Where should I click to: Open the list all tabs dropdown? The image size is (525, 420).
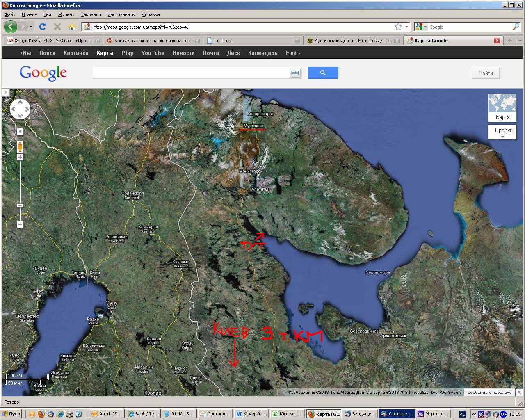(x=520, y=41)
